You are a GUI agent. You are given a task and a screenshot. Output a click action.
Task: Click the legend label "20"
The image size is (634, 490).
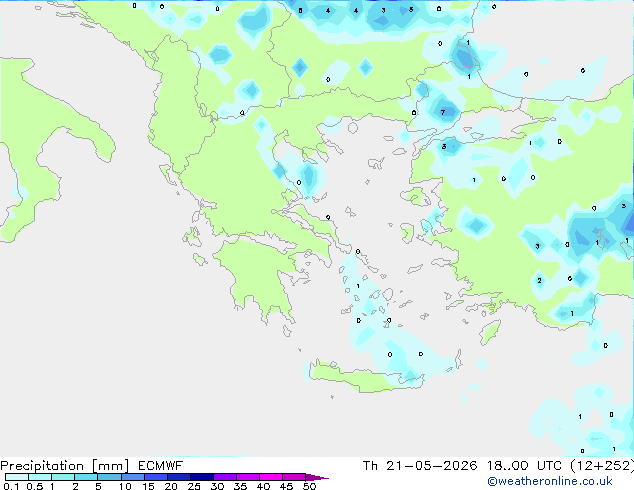[x=171, y=486]
